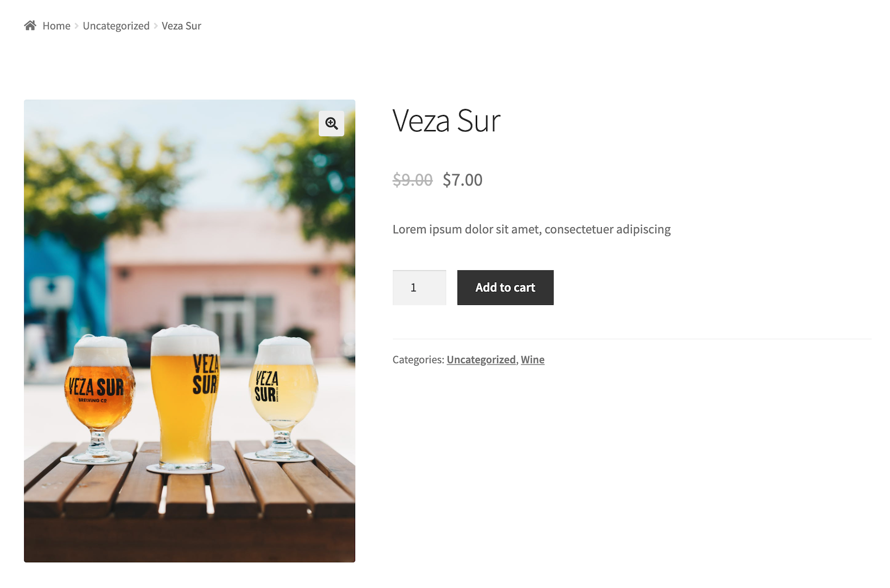Click the $7.00 sale price

click(462, 180)
